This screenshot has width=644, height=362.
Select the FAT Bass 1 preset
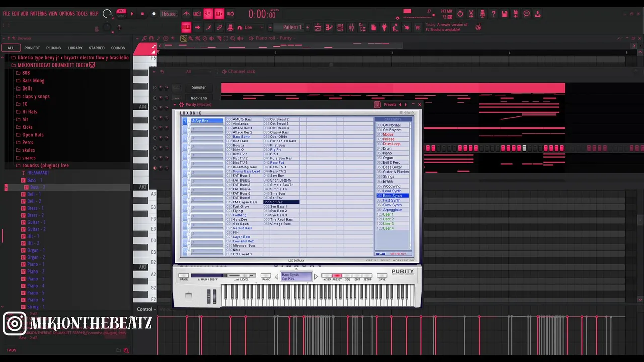[241, 176]
